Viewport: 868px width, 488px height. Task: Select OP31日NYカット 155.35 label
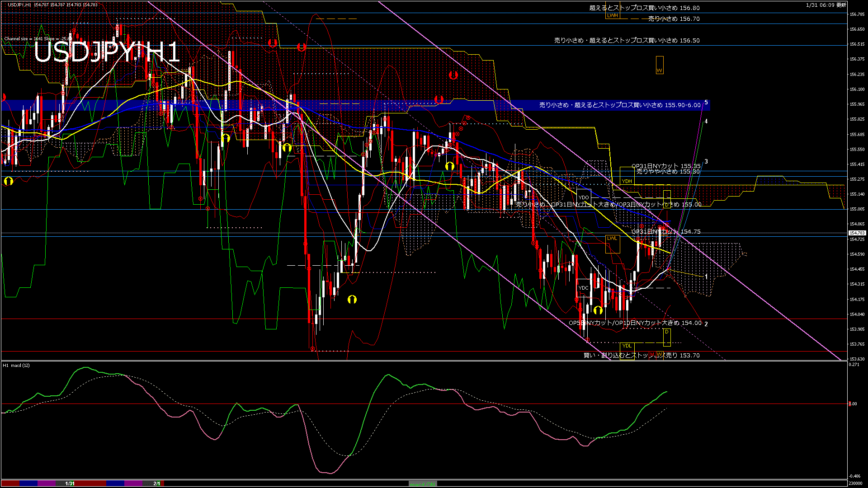tap(666, 166)
